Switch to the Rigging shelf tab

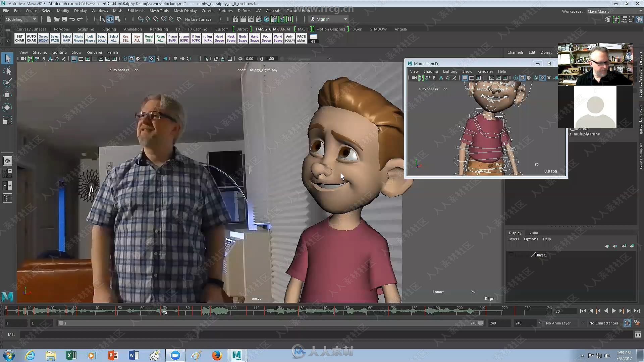pyautogui.click(x=109, y=29)
